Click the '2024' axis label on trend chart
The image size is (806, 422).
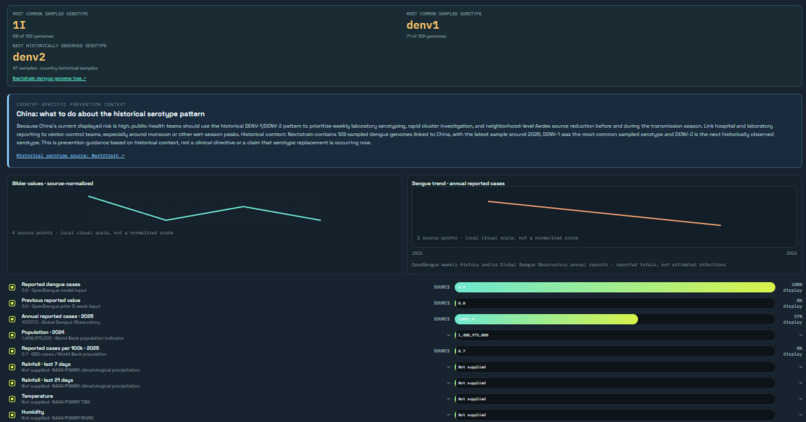tap(792, 253)
